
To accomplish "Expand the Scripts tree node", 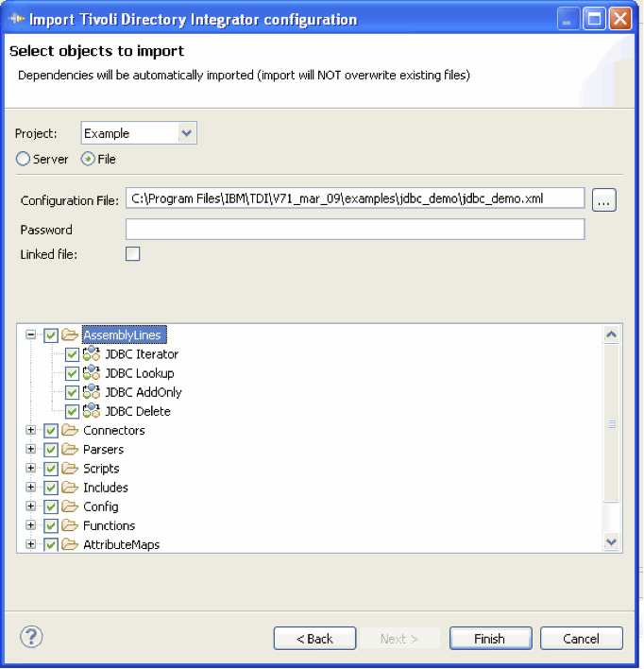I will 30,468.
